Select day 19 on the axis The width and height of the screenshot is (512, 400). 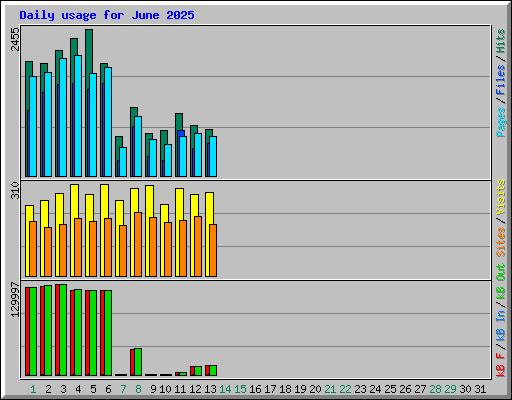click(300, 389)
